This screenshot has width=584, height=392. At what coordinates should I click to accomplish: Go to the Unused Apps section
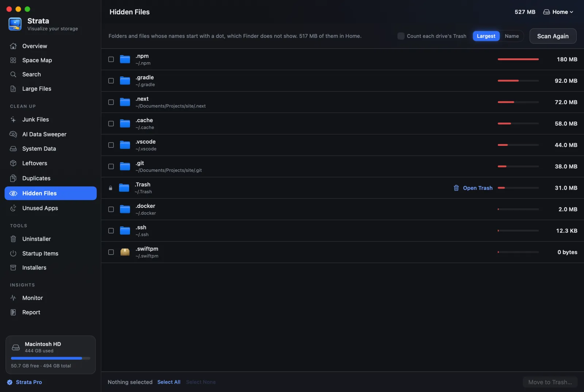(50, 208)
